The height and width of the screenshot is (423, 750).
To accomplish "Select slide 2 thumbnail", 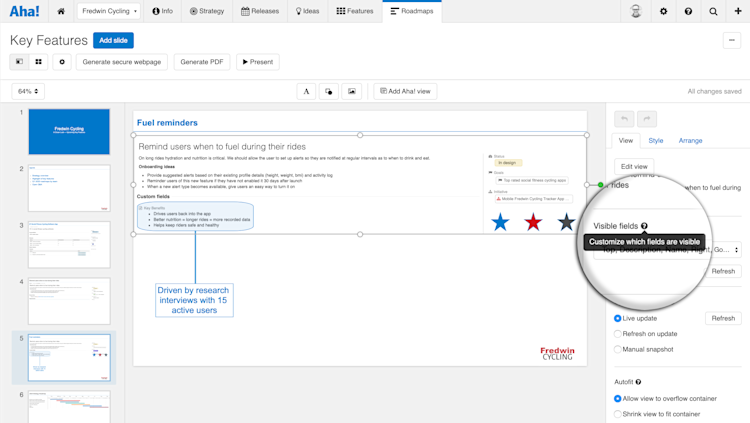I will point(69,188).
